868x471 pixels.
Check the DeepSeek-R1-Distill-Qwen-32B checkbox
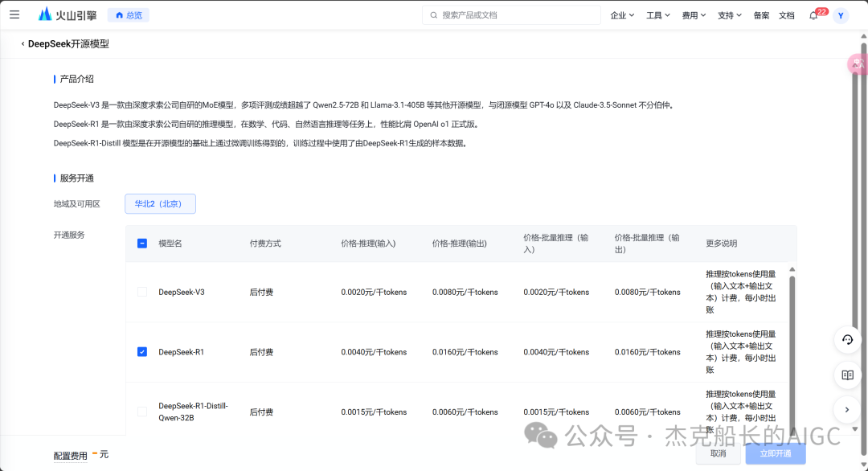pyautogui.click(x=142, y=412)
